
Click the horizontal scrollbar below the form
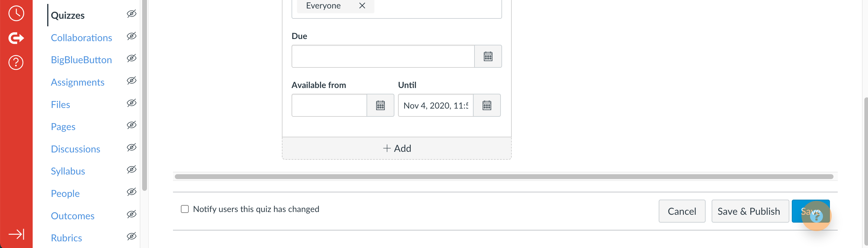504,177
